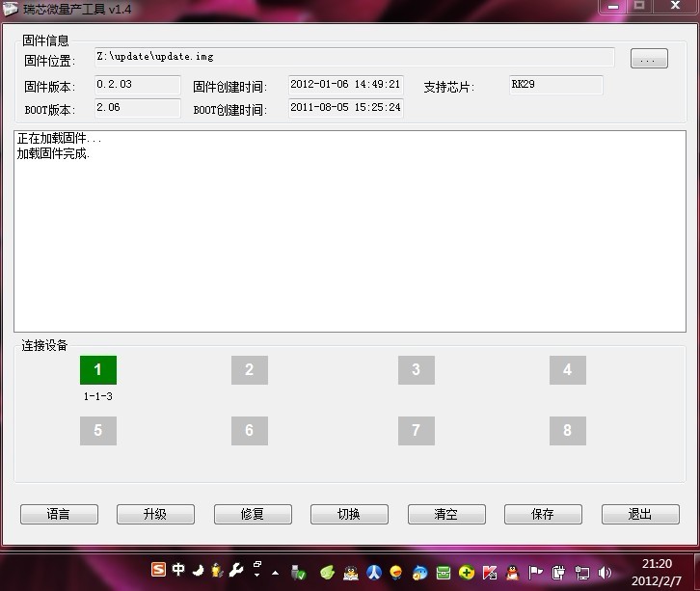Click the supported chip field RK29
This screenshot has width=700, height=591.
pos(555,85)
